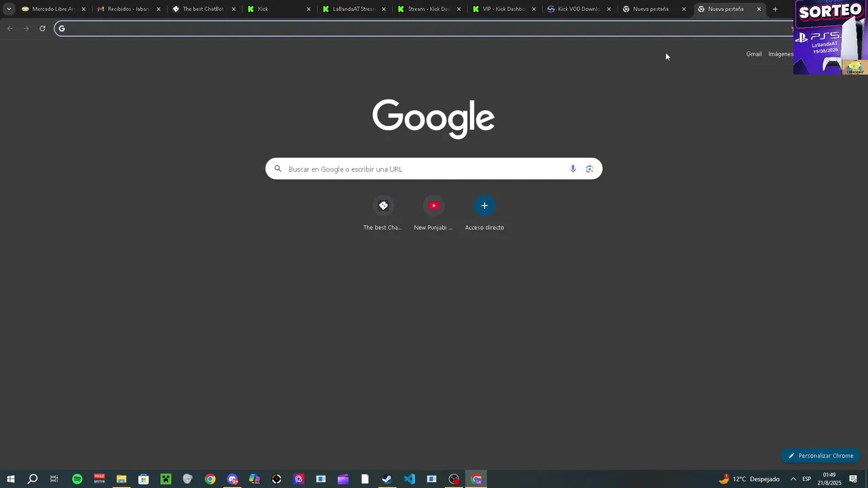Open the New Punjabi... shortcut tile
This screenshot has height=488, width=868.
(433, 213)
